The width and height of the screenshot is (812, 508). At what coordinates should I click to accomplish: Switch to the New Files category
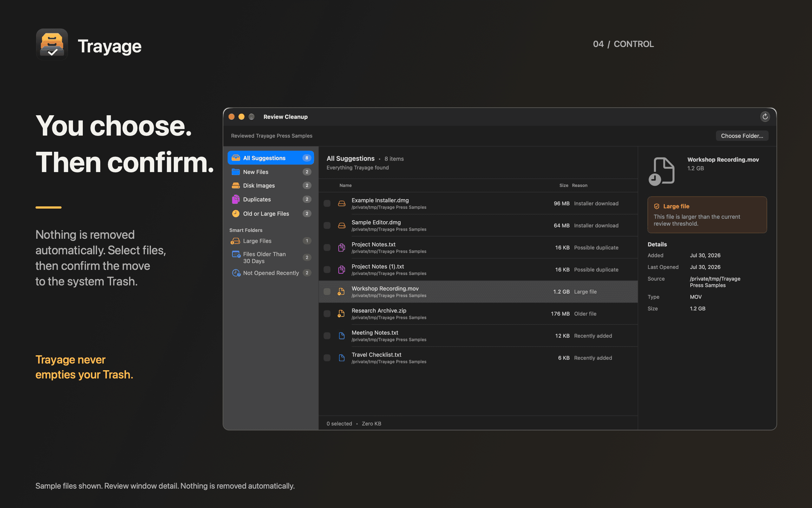[x=271, y=172]
